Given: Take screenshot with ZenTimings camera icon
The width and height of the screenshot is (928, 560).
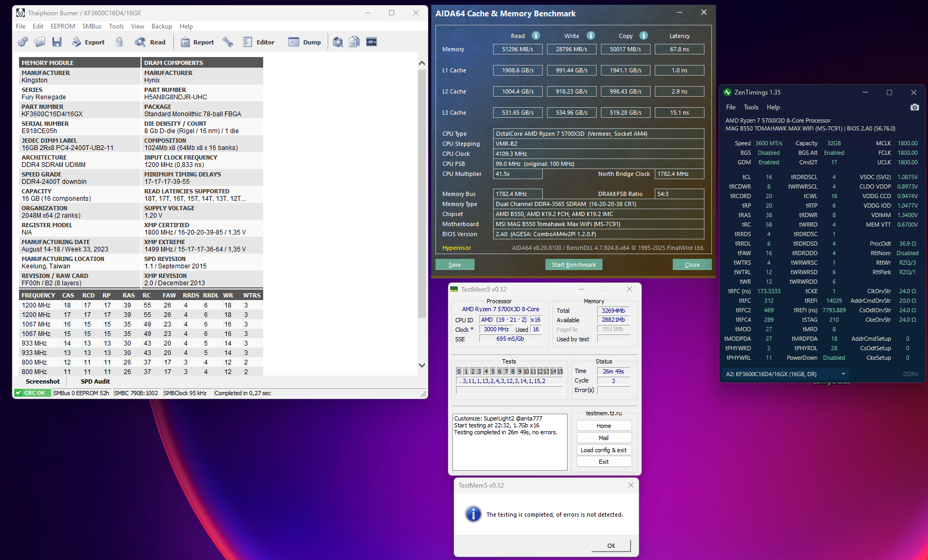Looking at the screenshot, I should point(914,107).
